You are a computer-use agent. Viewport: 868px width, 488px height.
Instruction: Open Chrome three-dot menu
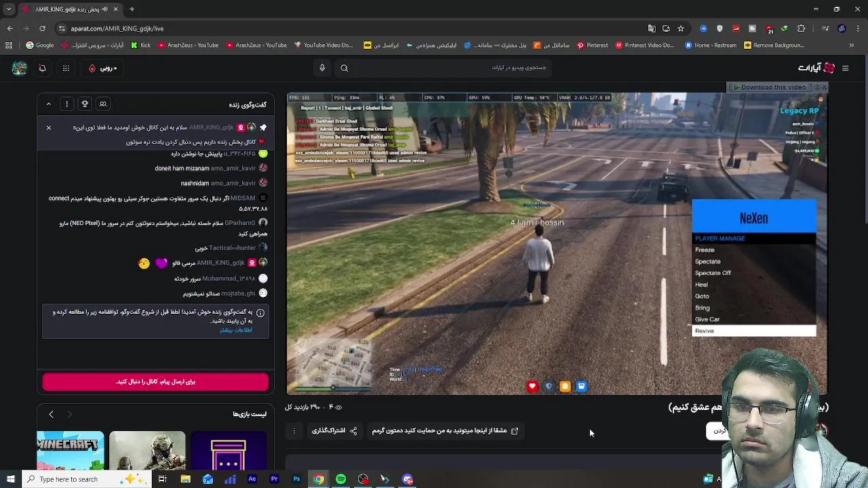[858, 28]
